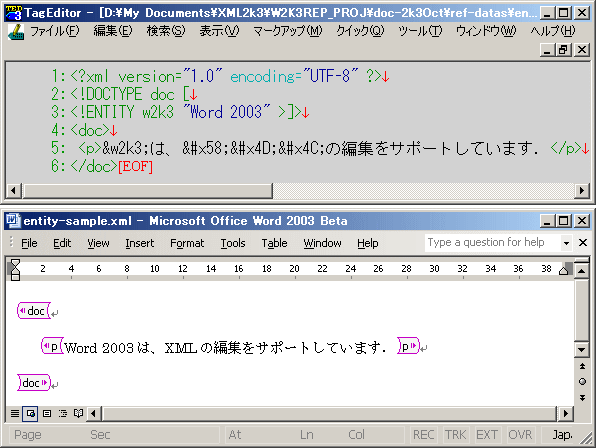Switch to Print Layout view icon
Viewport: 596px width, 448px height.
(x=47, y=413)
